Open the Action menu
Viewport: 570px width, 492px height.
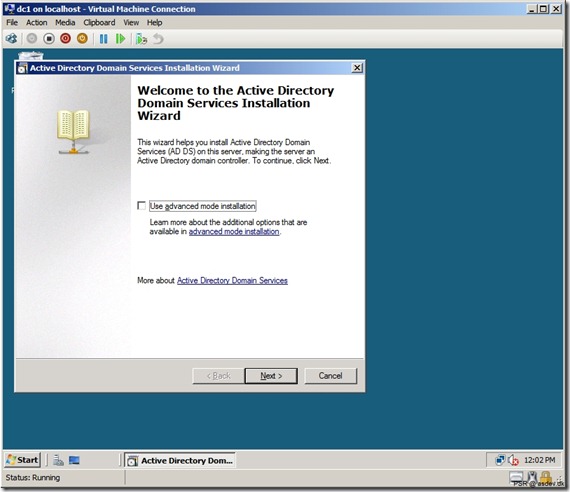coord(36,23)
